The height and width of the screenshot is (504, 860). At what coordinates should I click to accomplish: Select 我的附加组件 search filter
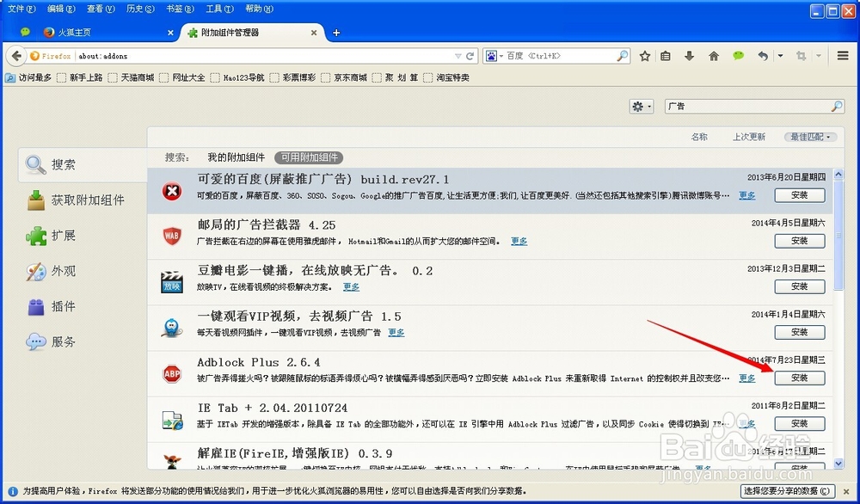[x=236, y=157]
